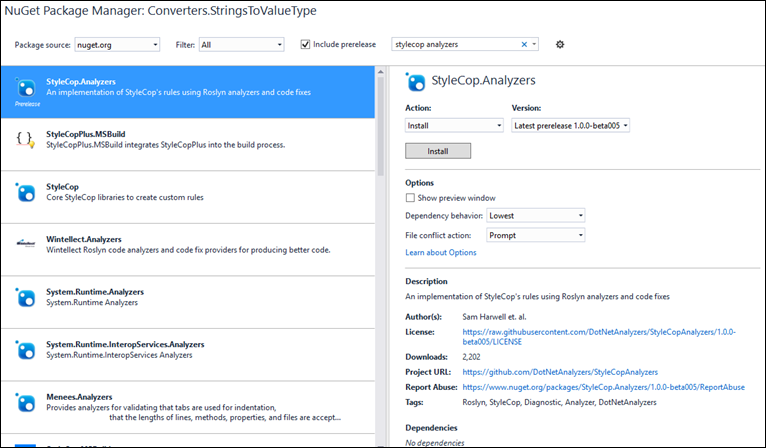Uncheck the Include prerelease checkbox
Screen dimensions: 766x448
(307, 44)
